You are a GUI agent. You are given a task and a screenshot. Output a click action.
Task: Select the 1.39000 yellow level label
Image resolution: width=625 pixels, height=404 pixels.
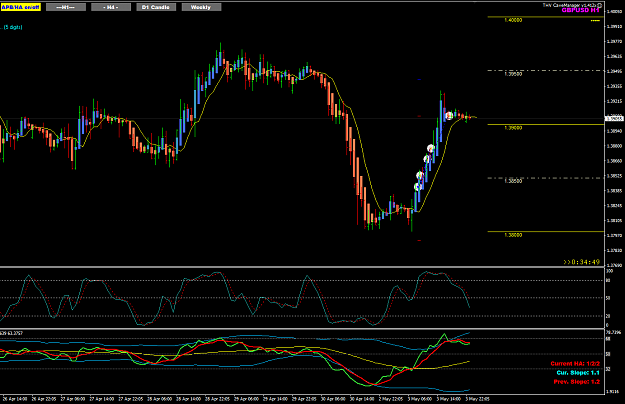[513, 128]
